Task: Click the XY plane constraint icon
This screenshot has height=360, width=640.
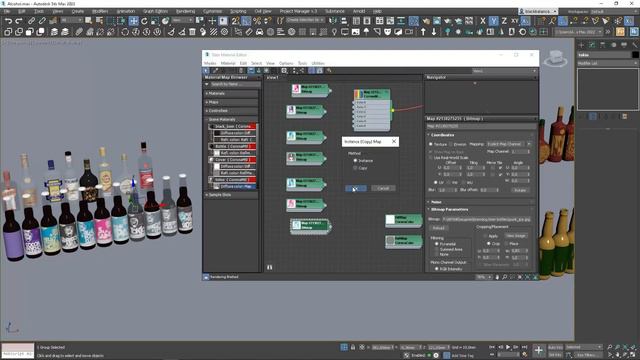Action: (x=515, y=21)
